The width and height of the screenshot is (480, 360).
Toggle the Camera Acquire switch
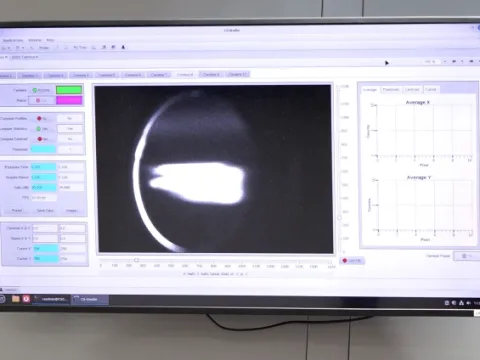pos(41,90)
